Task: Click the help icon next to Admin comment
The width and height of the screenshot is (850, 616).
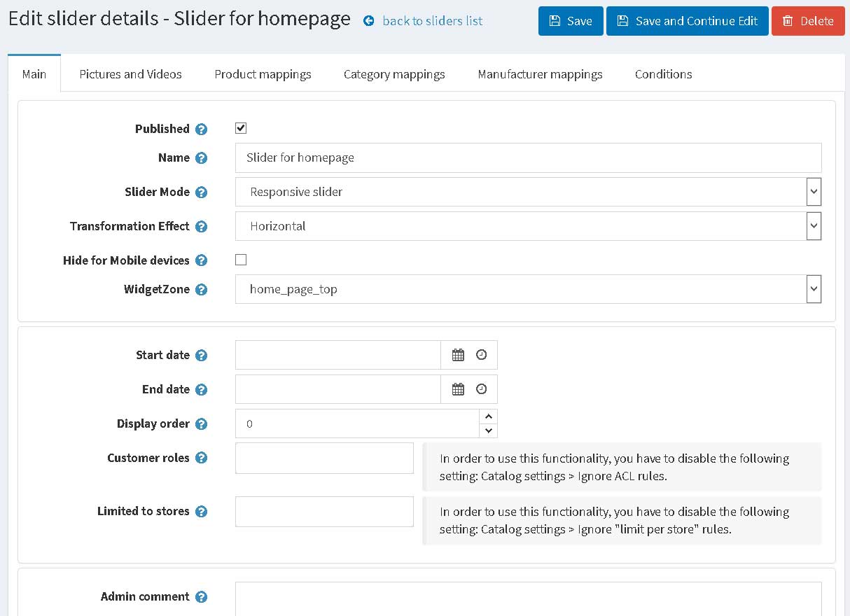Action: coord(201,596)
